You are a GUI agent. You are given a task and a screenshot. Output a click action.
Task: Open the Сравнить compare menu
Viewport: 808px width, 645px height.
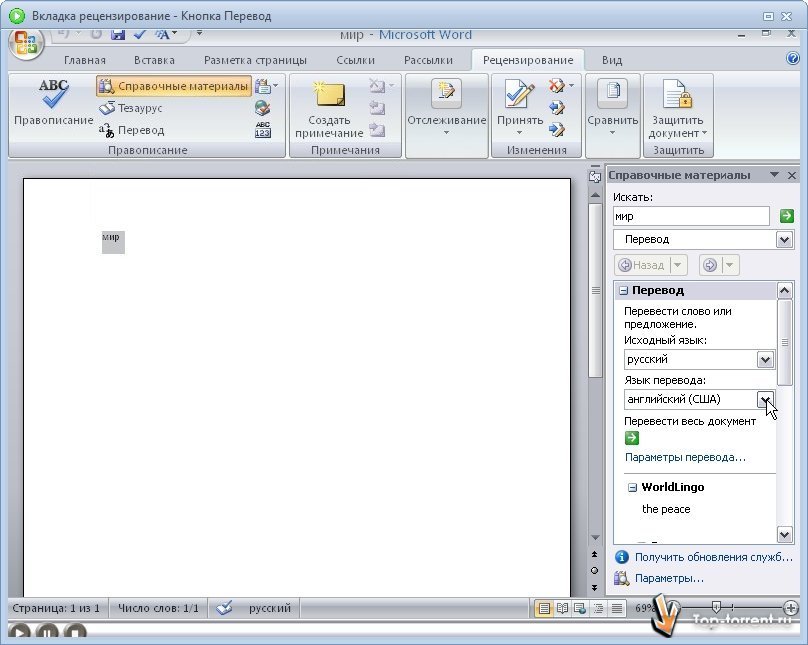coord(613,108)
